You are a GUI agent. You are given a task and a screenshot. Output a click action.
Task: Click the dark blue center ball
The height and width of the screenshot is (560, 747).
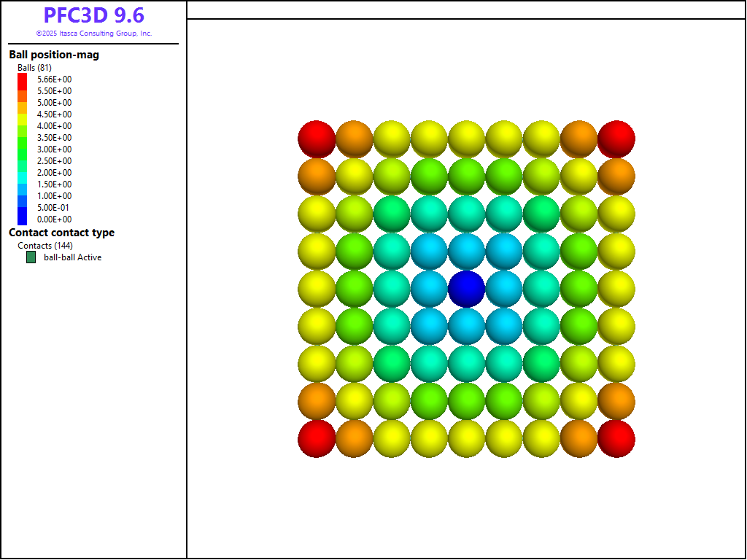pos(466,289)
